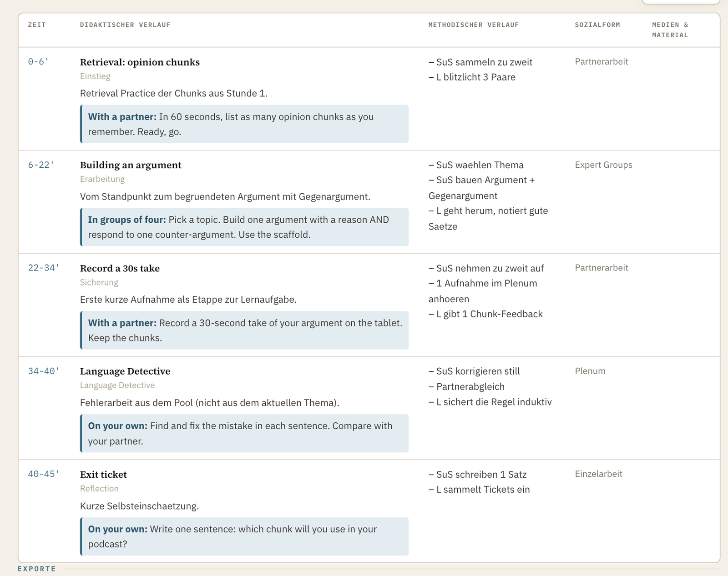Click the 'Didaktischer Verlauf' column header
The width and height of the screenshot is (728, 576).
125,25
